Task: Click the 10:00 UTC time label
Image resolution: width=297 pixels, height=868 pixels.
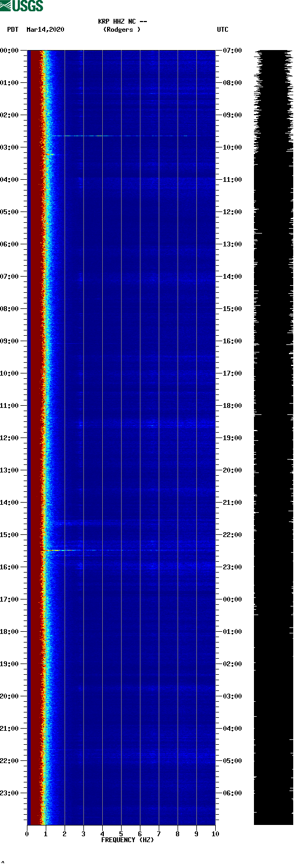Action: [x=232, y=147]
